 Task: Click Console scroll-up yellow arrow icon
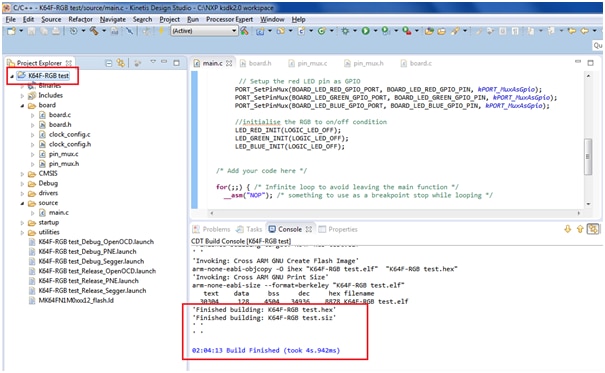coord(580,229)
